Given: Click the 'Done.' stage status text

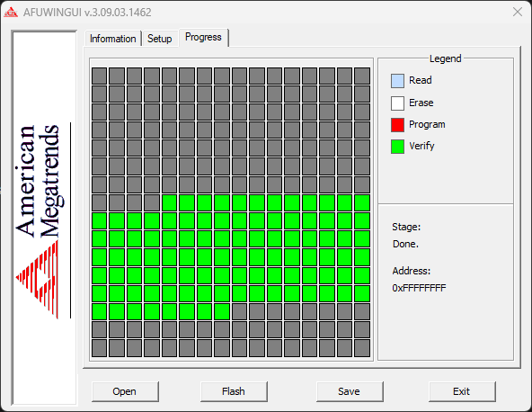Looking at the screenshot, I should (x=405, y=244).
